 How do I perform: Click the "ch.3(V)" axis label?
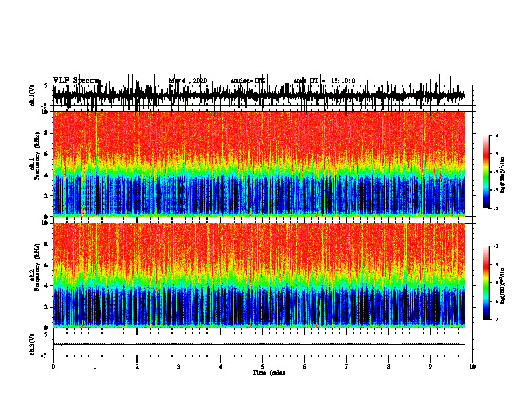32,345
